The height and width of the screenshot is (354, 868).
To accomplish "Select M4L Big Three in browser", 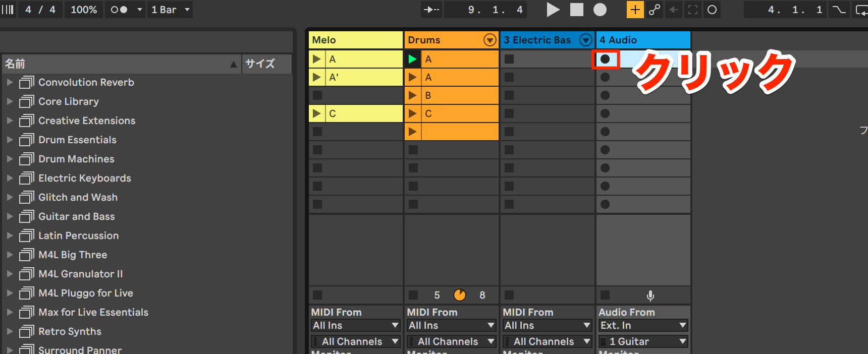I will 73,255.
